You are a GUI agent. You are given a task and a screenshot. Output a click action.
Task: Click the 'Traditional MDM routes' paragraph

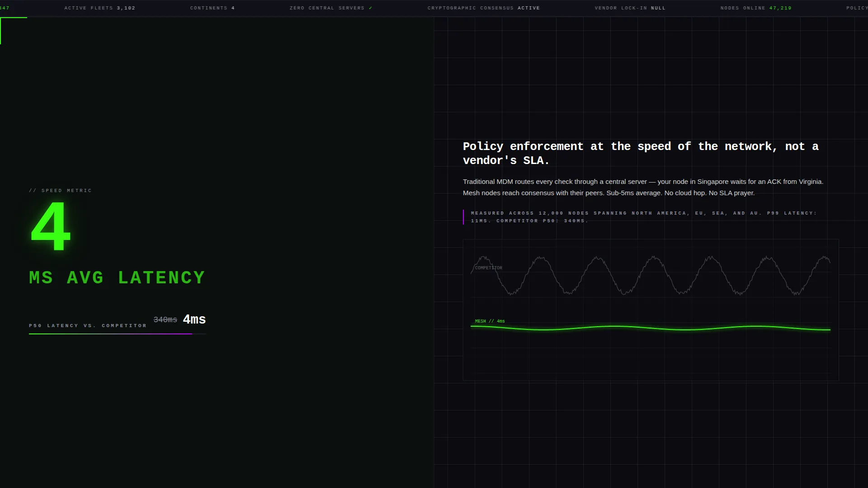(643, 187)
